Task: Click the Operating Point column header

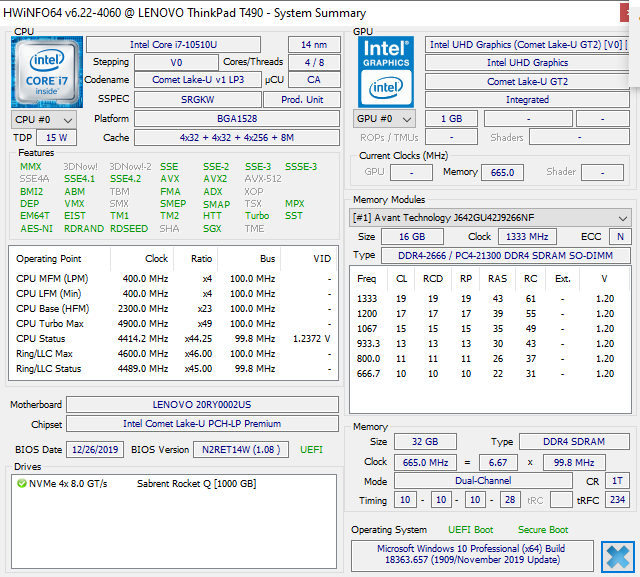Action: pos(49,259)
